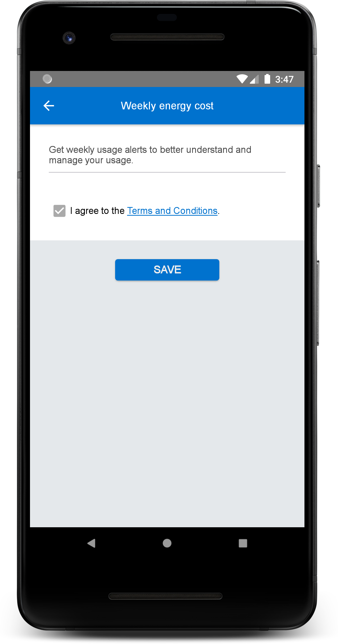Tap the Android back navigation triangle
The image size is (338, 644).
point(91,543)
